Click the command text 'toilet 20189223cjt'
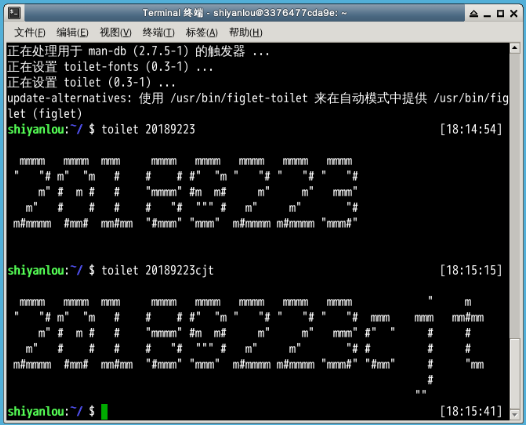Screen dimensions: 526x425 157,270
